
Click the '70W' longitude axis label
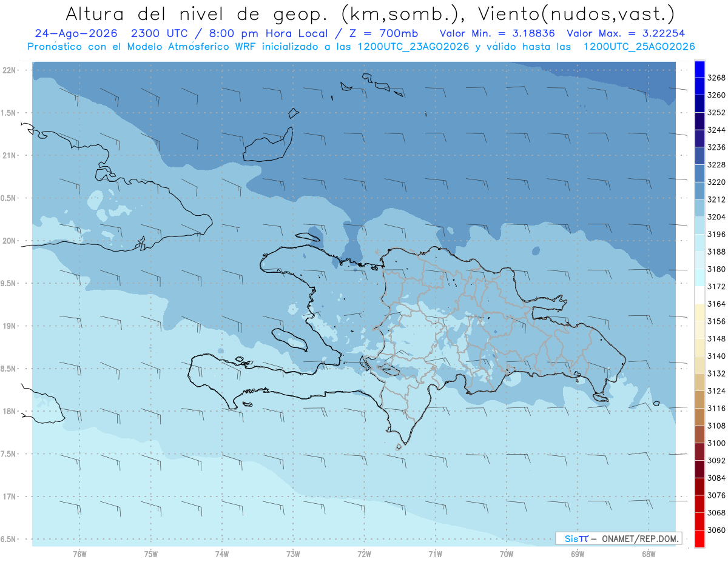pyautogui.click(x=507, y=554)
